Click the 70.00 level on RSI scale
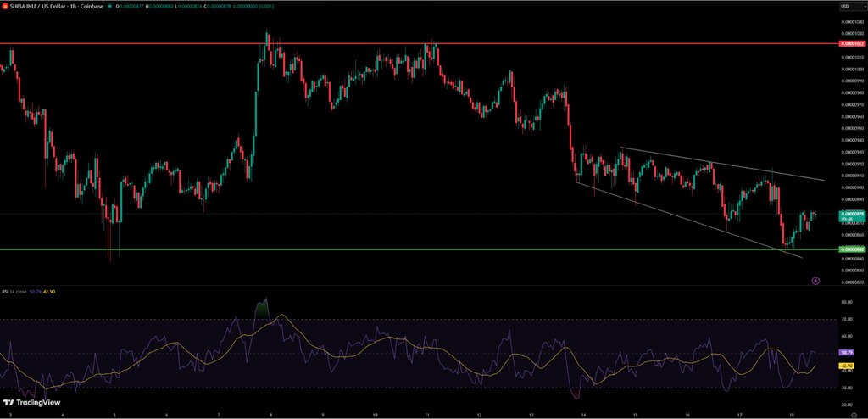The width and height of the screenshot is (868, 419). point(847,319)
